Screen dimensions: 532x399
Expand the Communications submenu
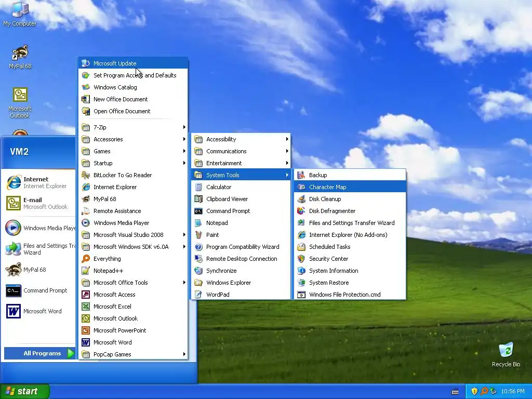pyautogui.click(x=241, y=151)
